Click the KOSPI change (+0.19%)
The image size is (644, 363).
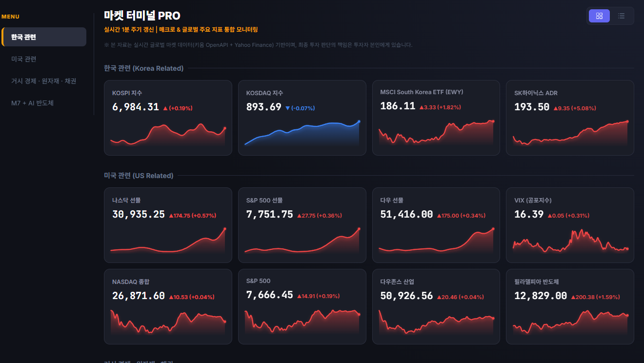[x=178, y=108]
